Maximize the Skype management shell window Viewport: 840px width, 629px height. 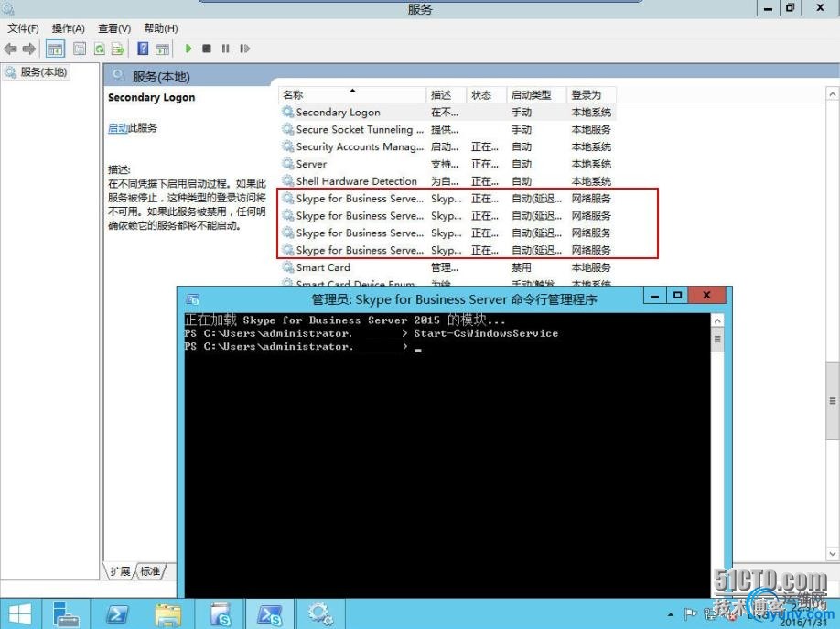(678, 296)
